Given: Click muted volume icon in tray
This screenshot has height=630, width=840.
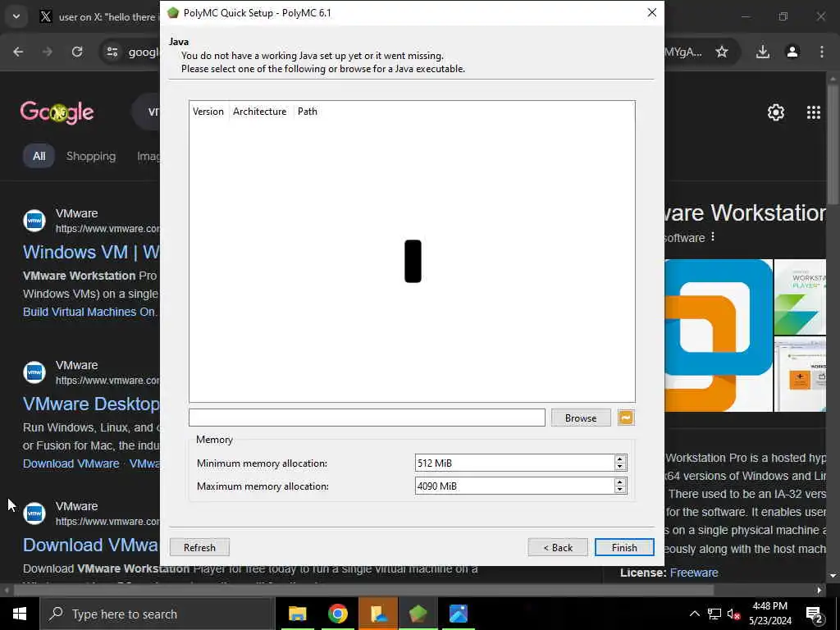Looking at the screenshot, I should point(734,614).
